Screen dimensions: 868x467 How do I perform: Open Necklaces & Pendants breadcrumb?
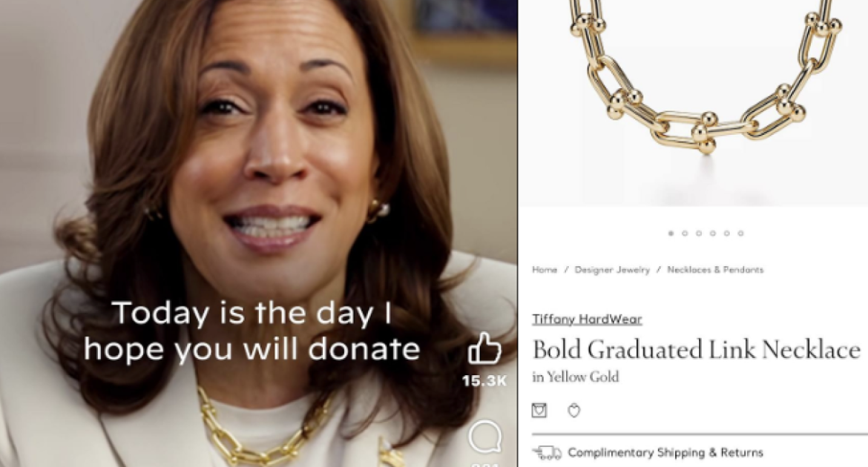pos(715,270)
